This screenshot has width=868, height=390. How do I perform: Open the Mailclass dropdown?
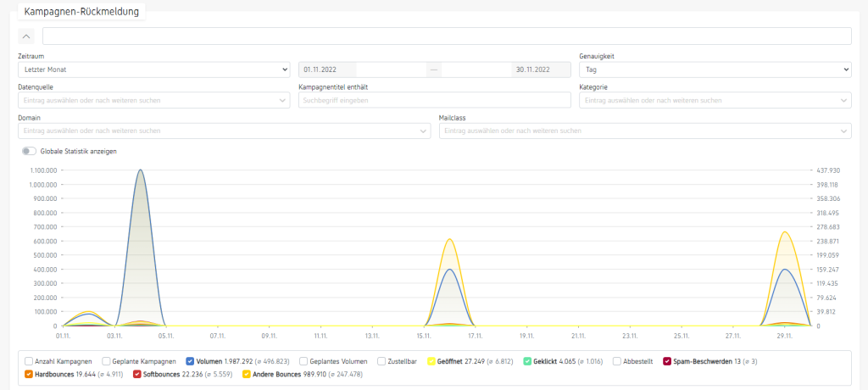[x=644, y=131]
